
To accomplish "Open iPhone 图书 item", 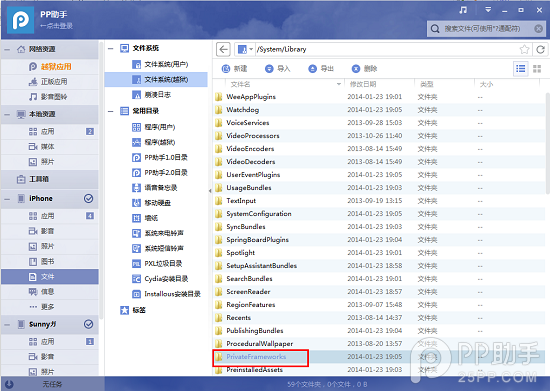I will (50, 262).
